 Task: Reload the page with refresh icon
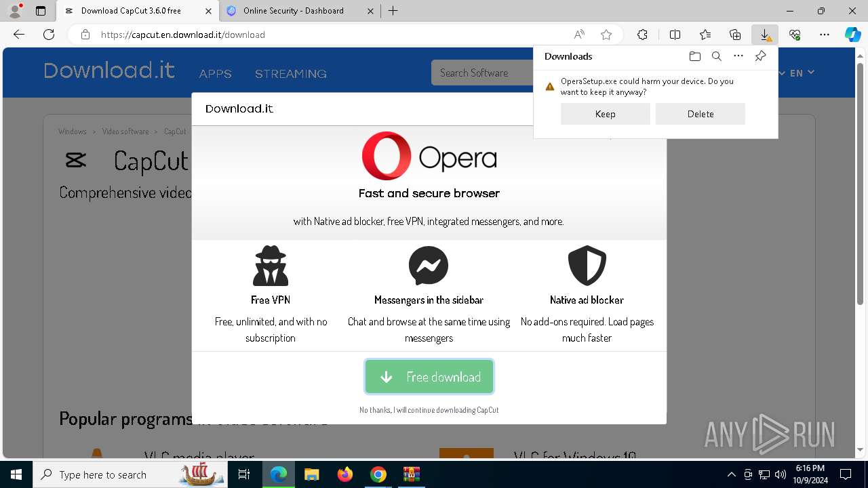[49, 35]
